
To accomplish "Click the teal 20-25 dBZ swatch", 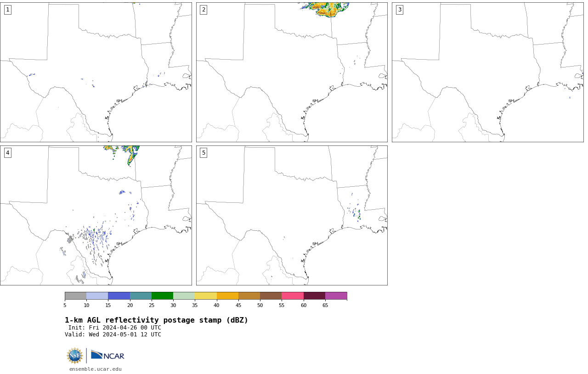I will [x=141, y=296].
